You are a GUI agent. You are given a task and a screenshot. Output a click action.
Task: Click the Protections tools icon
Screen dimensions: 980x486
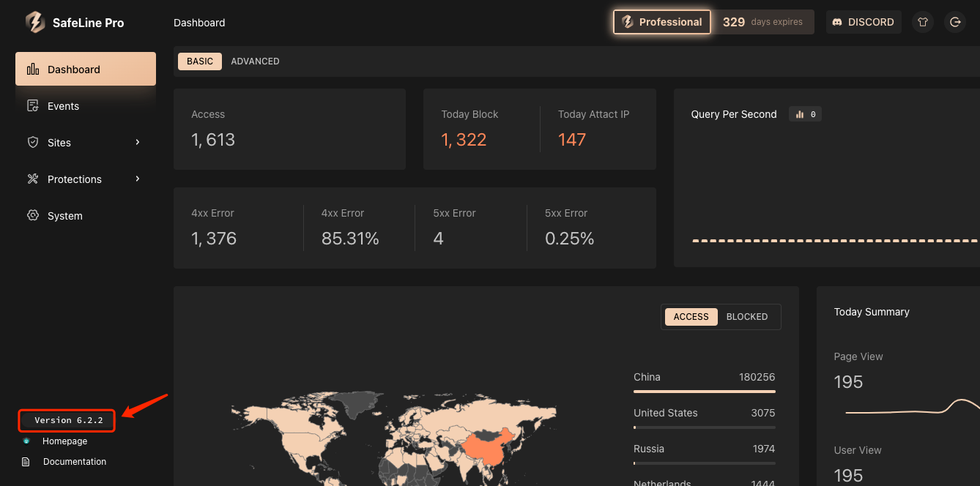coord(33,179)
